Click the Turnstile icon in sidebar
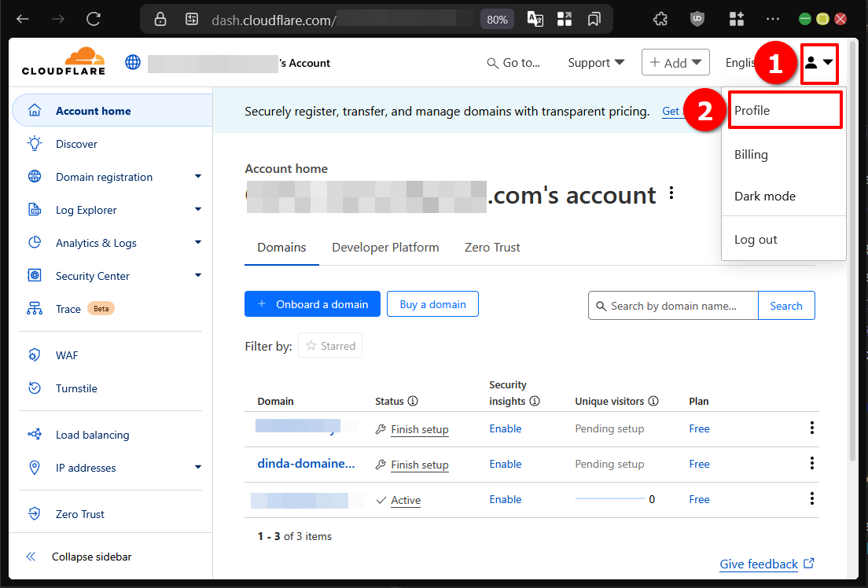868x588 pixels. point(35,388)
